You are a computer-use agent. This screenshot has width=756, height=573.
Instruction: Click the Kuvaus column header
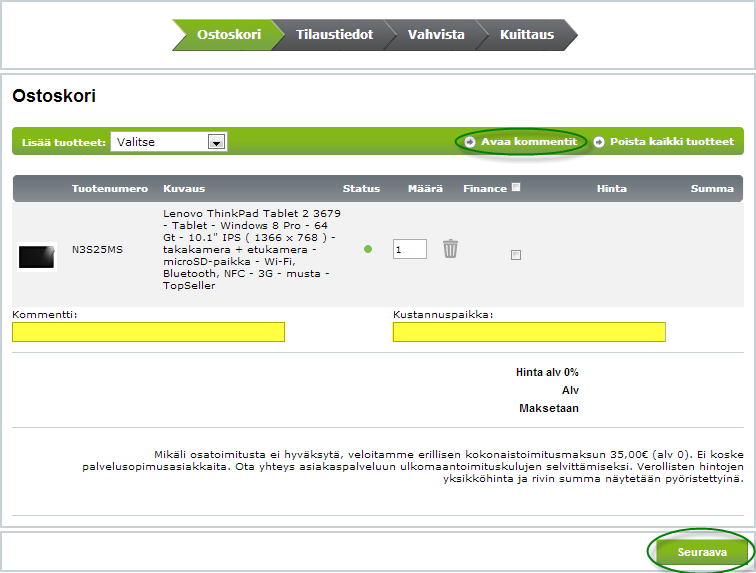pos(184,189)
